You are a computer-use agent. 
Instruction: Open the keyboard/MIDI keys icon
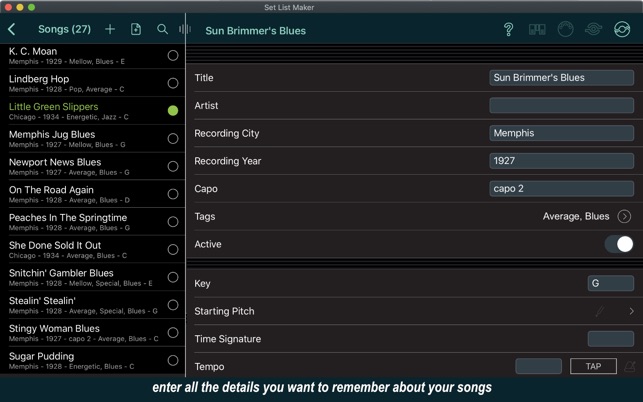[x=537, y=30]
